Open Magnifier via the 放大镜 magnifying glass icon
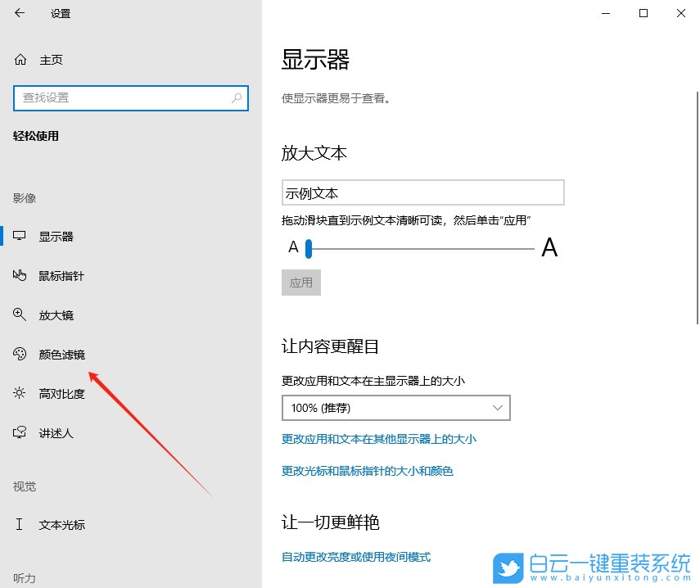The height and width of the screenshot is (588, 700). pyautogui.click(x=18, y=314)
